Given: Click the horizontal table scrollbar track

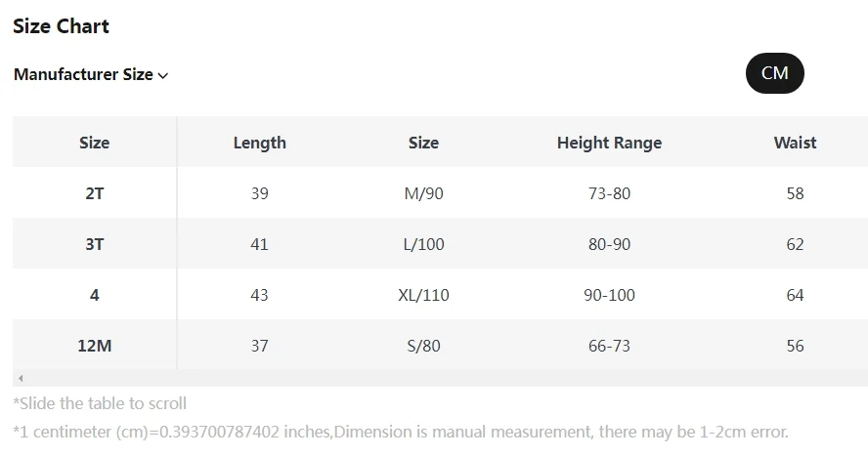Looking at the screenshot, I should click(440, 378).
